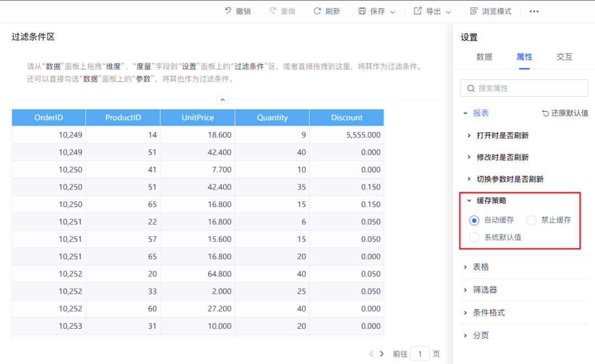Click the 64.800 unit price cell

pos(198,274)
